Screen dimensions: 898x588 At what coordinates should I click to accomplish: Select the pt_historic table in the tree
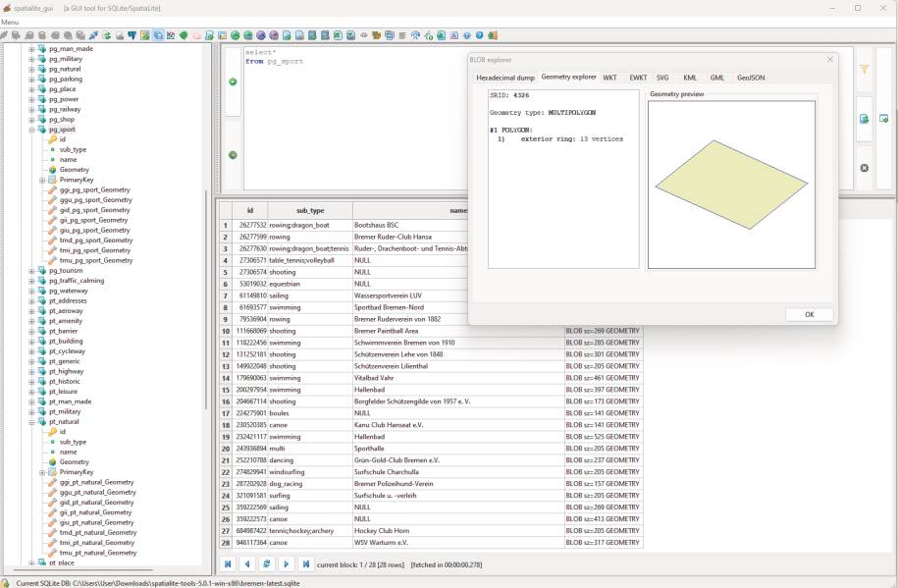(x=65, y=382)
